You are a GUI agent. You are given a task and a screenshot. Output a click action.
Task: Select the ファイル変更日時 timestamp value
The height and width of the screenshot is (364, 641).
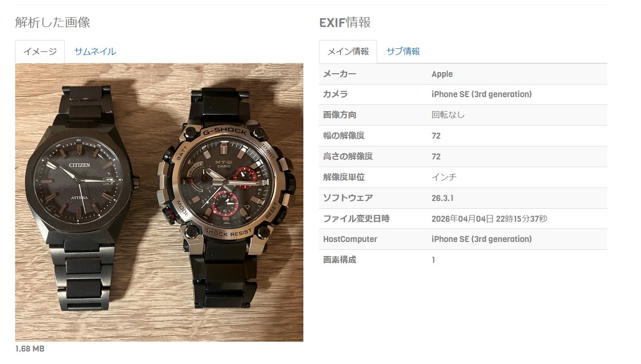click(x=489, y=219)
